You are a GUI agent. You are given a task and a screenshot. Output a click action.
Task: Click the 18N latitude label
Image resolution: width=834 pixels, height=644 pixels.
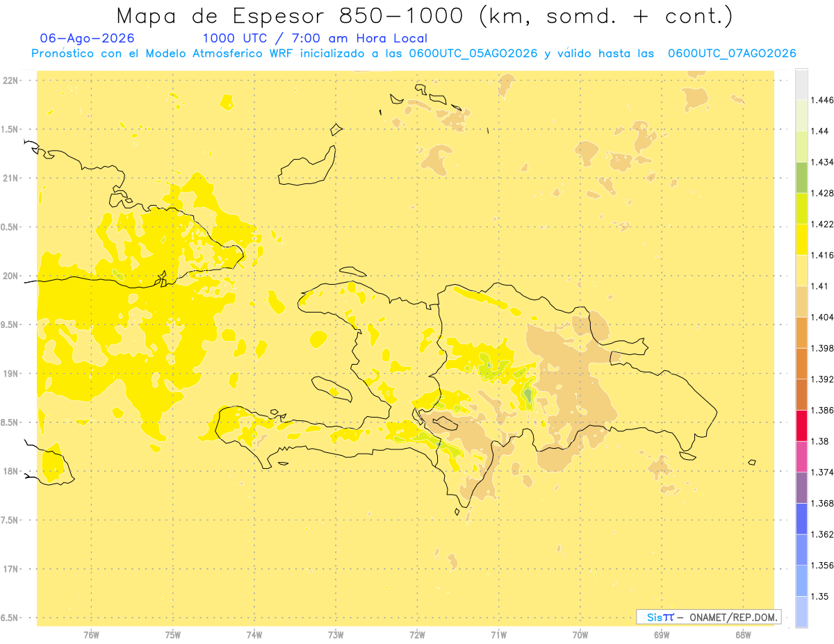click(x=10, y=471)
